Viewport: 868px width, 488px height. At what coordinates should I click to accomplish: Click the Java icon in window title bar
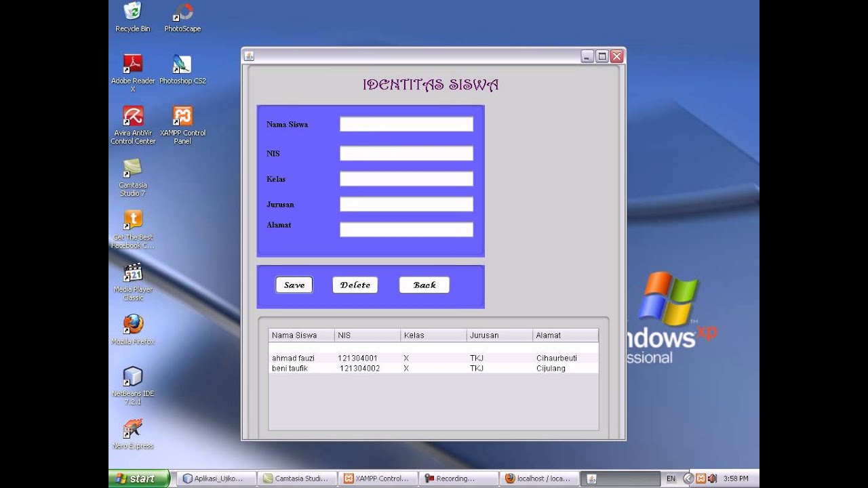(x=249, y=56)
